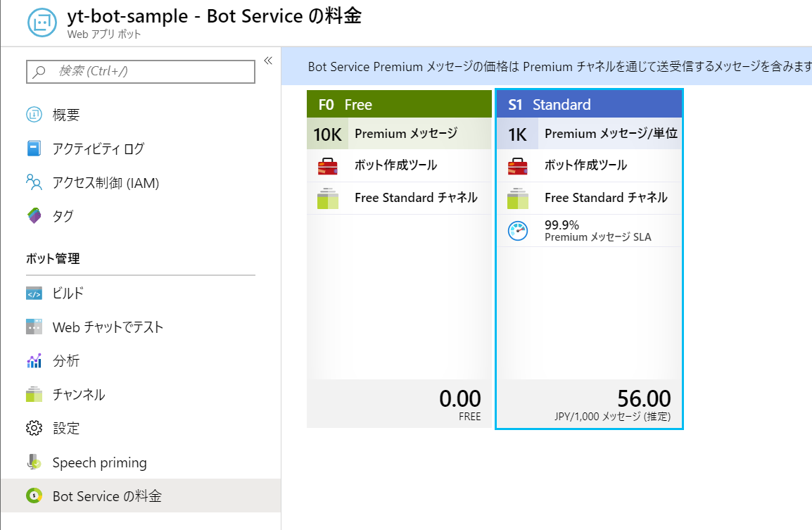Collapse the left sidebar with the chevron

(x=268, y=61)
